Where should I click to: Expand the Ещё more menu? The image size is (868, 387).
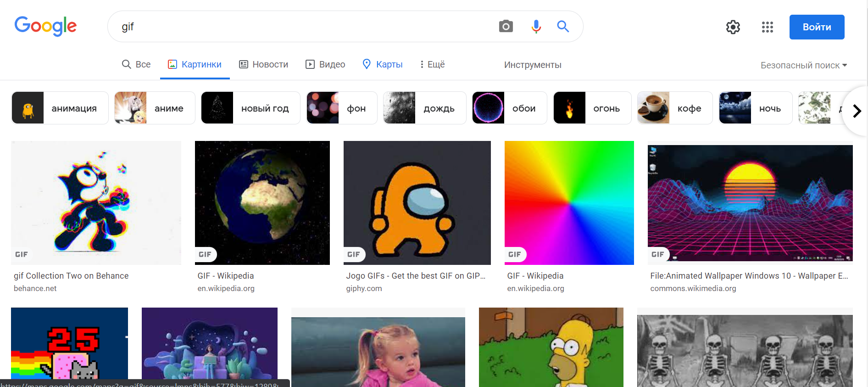tap(432, 65)
